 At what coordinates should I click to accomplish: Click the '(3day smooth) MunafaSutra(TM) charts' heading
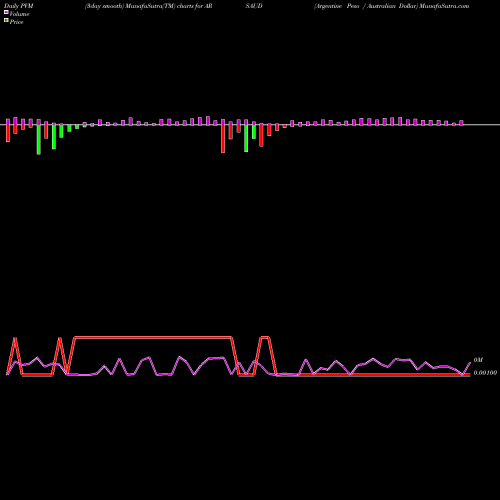(x=139, y=6)
